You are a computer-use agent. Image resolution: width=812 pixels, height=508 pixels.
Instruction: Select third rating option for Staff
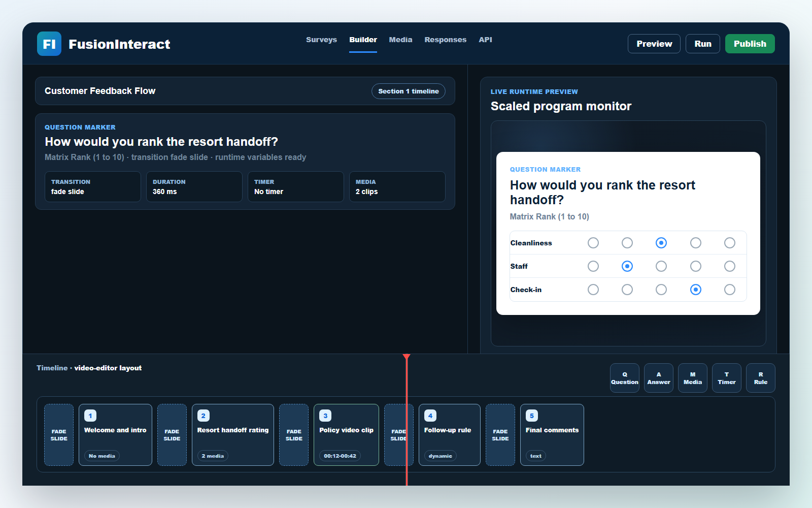pyautogui.click(x=661, y=266)
